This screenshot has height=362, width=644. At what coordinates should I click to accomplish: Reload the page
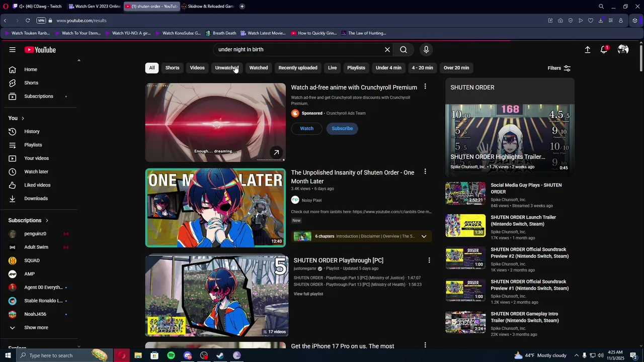tap(28, 21)
